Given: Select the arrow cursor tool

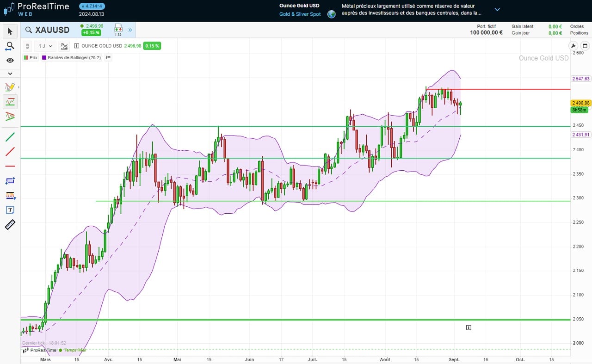Looking at the screenshot, I should tap(10, 31).
